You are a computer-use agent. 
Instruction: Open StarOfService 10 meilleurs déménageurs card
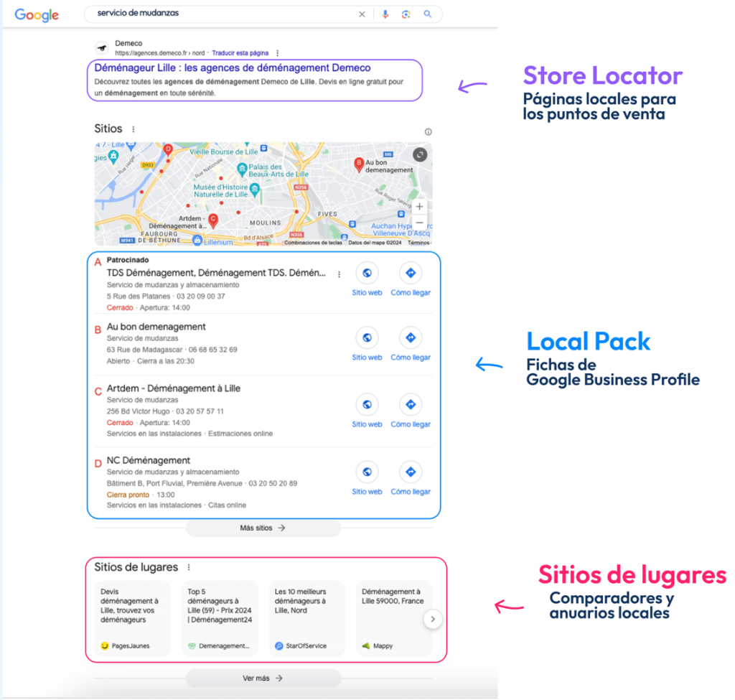[x=307, y=618]
